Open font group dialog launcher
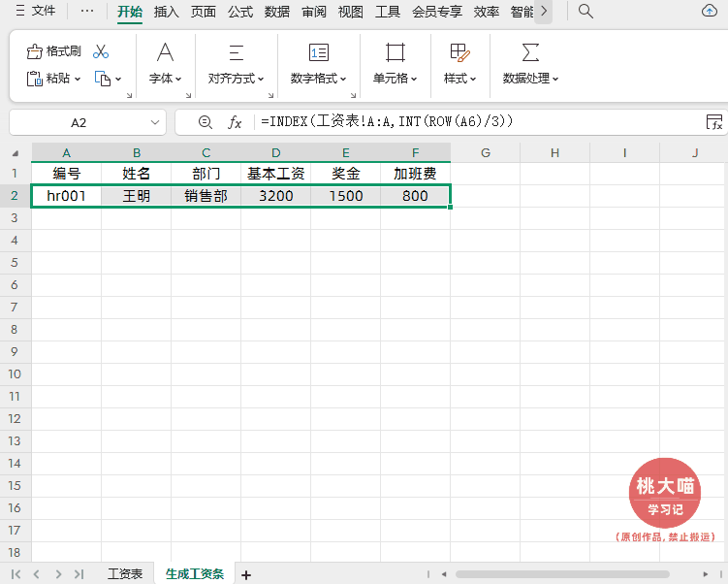The image size is (728, 584). 188,95
